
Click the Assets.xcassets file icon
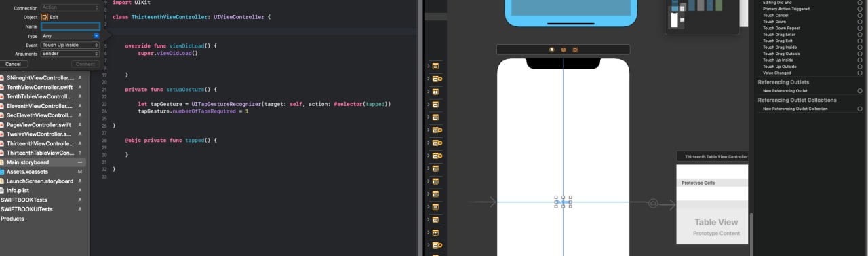[x=3, y=172]
